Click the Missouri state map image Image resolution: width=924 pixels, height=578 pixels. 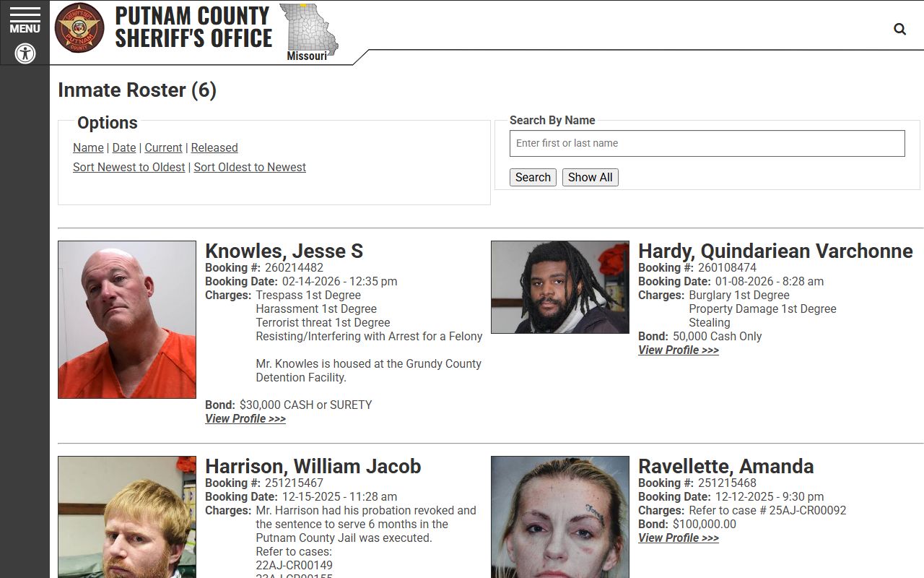coord(308,32)
